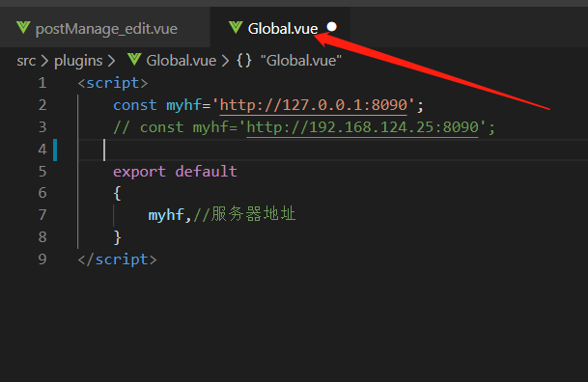Click the commented http://192.168.124.25:8090 URL

[x=363, y=127]
